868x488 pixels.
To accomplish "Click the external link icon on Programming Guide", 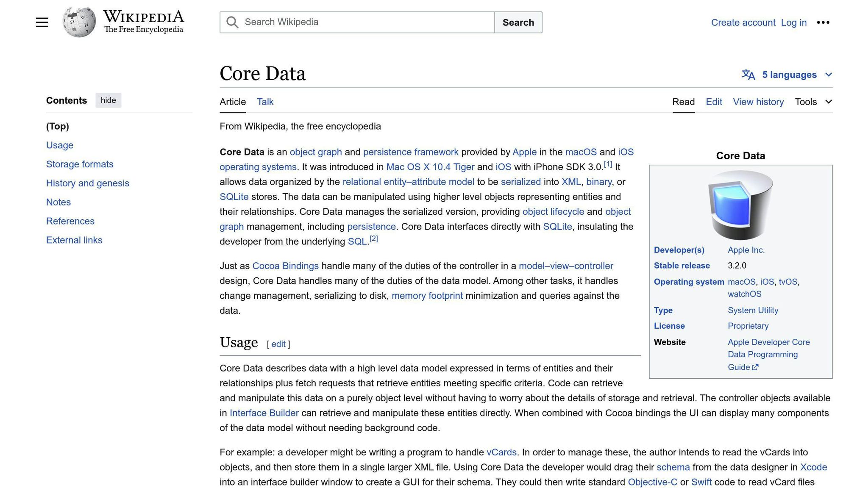I will coord(755,367).
